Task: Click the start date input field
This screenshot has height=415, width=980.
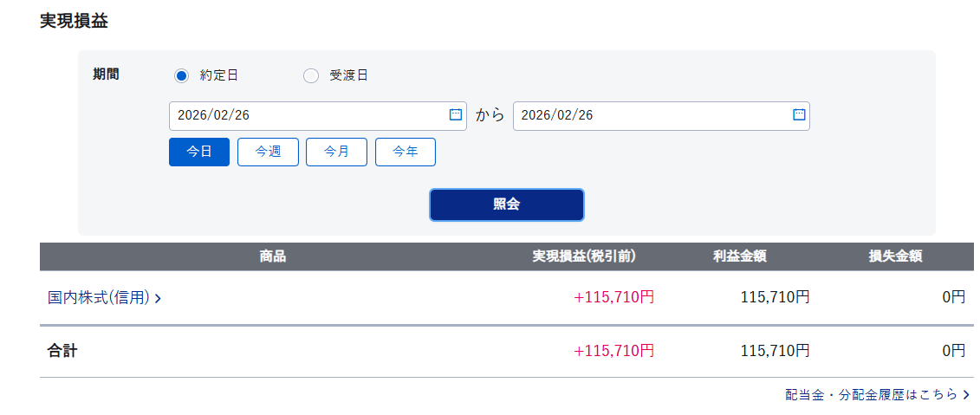Action: click(x=308, y=116)
